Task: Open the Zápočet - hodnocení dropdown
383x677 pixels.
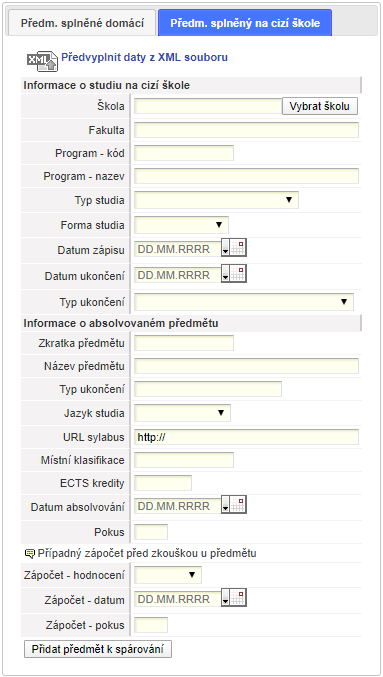Action: pyautogui.click(x=168, y=575)
